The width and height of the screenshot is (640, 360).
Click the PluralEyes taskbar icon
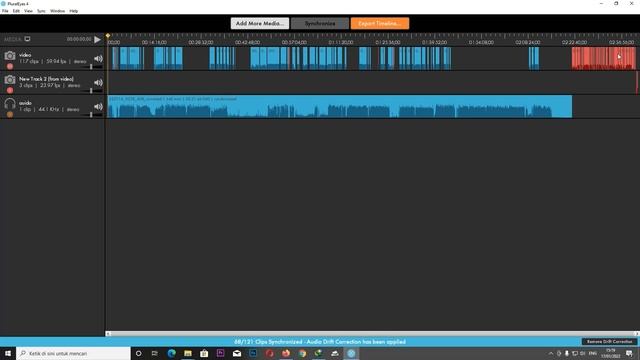click(351, 353)
